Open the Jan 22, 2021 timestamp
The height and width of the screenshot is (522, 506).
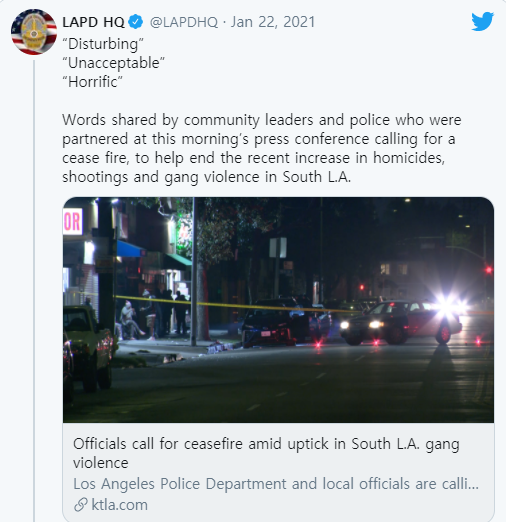tap(273, 22)
